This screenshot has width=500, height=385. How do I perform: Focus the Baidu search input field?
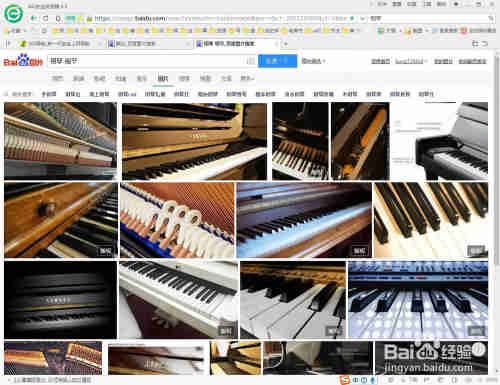pyautogui.click(x=147, y=61)
